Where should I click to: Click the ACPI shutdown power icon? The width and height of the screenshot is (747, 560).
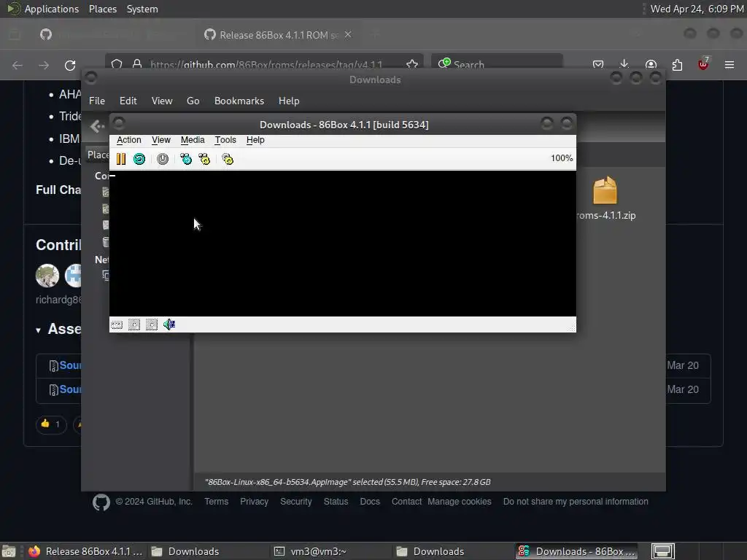[163, 159]
